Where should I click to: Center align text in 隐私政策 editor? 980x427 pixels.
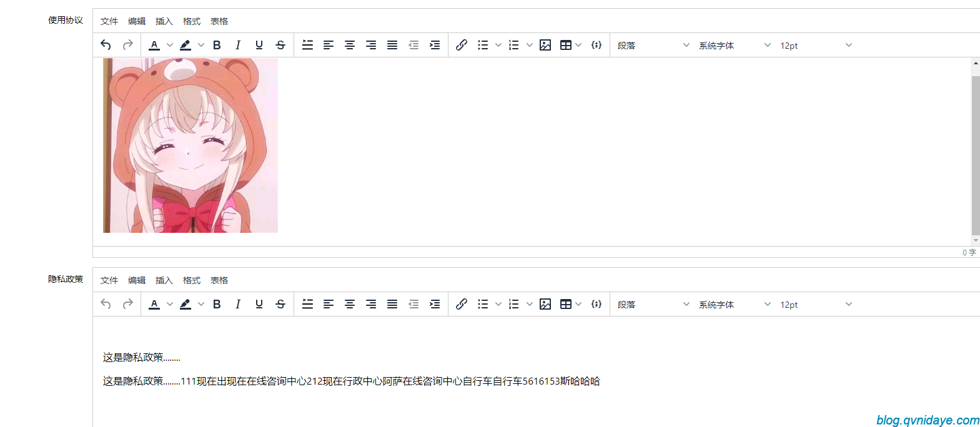(350, 304)
